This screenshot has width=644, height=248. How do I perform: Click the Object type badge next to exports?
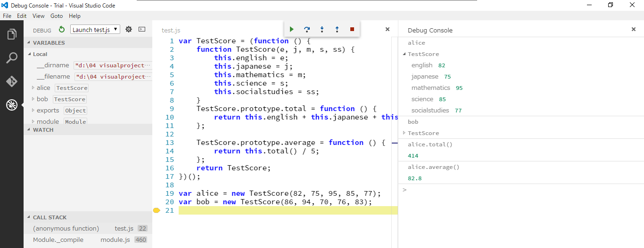pyautogui.click(x=75, y=111)
